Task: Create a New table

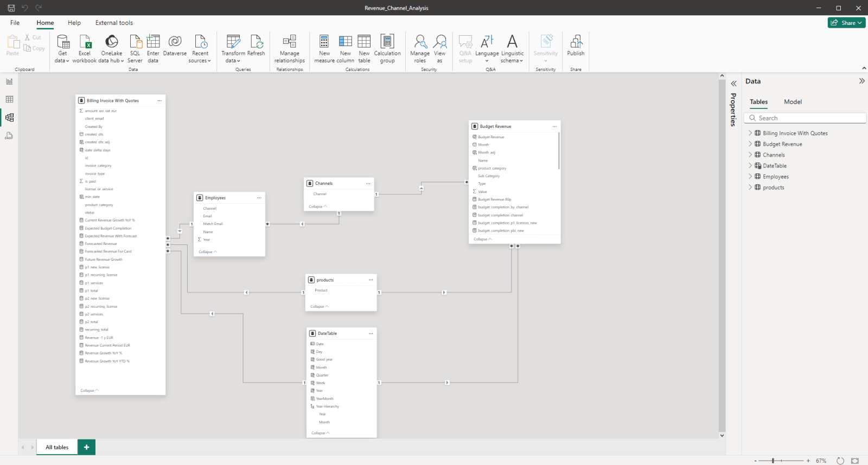Action: (365, 49)
